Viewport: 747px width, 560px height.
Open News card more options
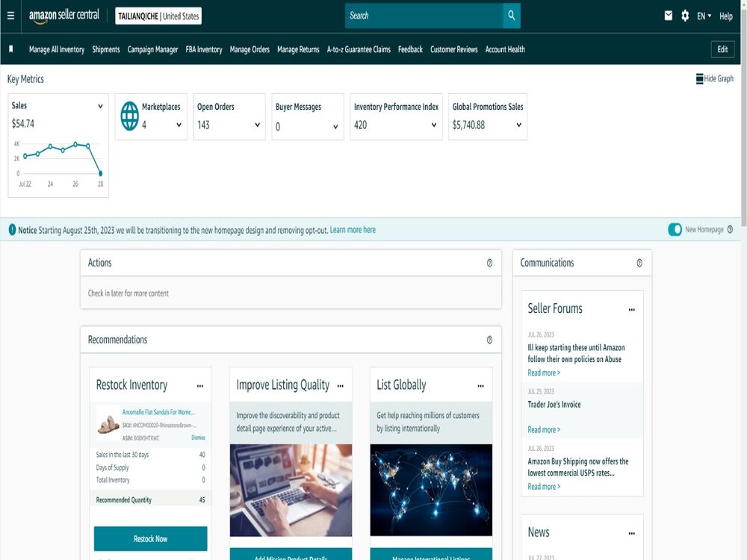point(632,533)
